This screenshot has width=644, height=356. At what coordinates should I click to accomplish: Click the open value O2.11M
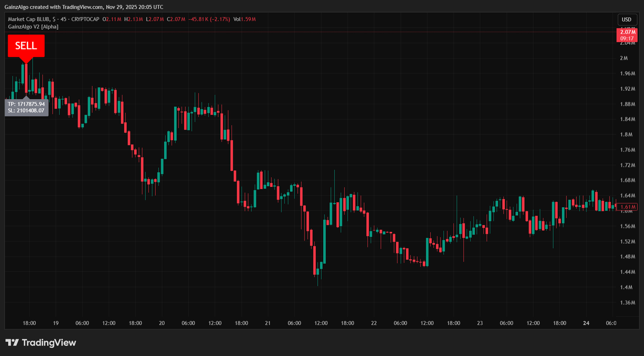pos(113,19)
